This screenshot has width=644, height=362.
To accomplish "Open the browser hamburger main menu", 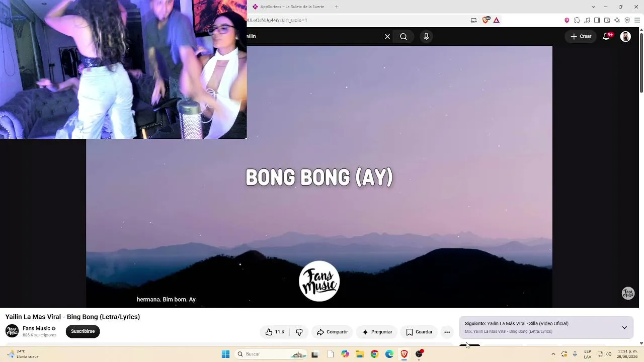I will pos(637,20).
